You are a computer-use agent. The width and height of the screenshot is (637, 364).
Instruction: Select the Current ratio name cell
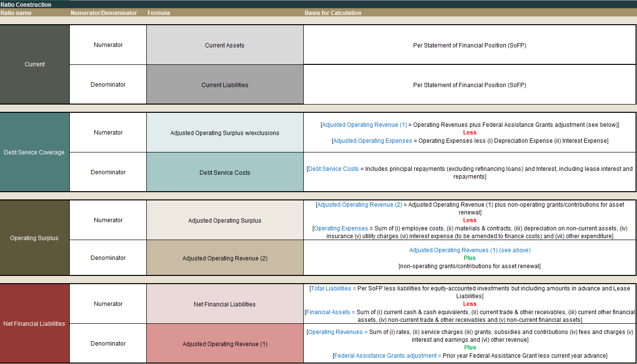coord(35,64)
